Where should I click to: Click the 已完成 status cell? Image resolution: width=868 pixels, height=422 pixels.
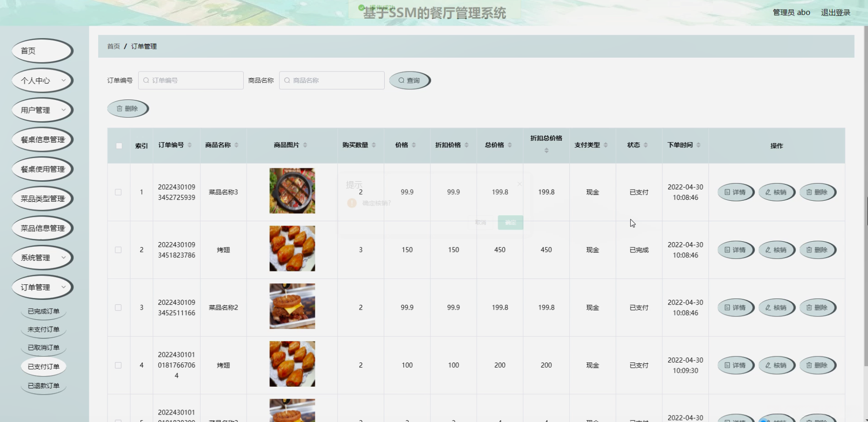pos(639,250)
